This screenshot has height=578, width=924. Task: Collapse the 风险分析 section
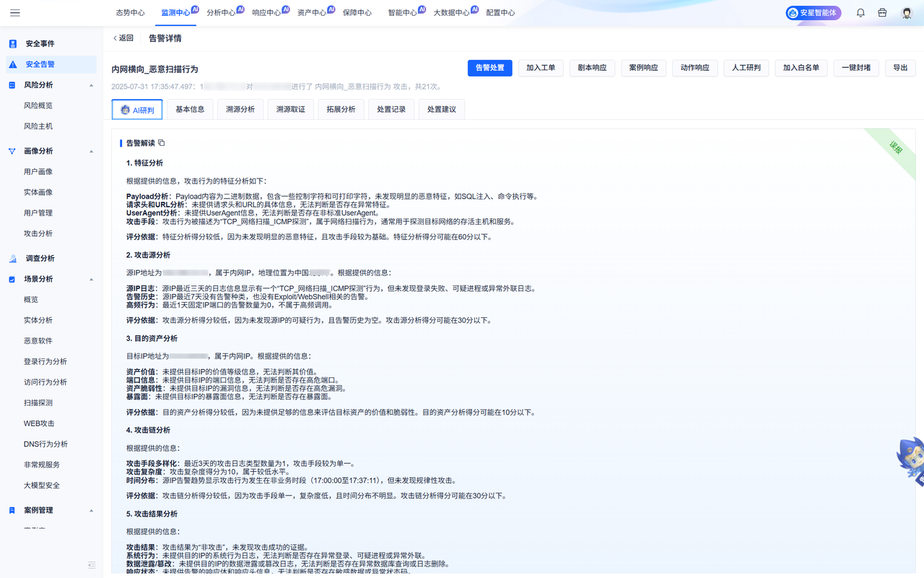[91, 84]
